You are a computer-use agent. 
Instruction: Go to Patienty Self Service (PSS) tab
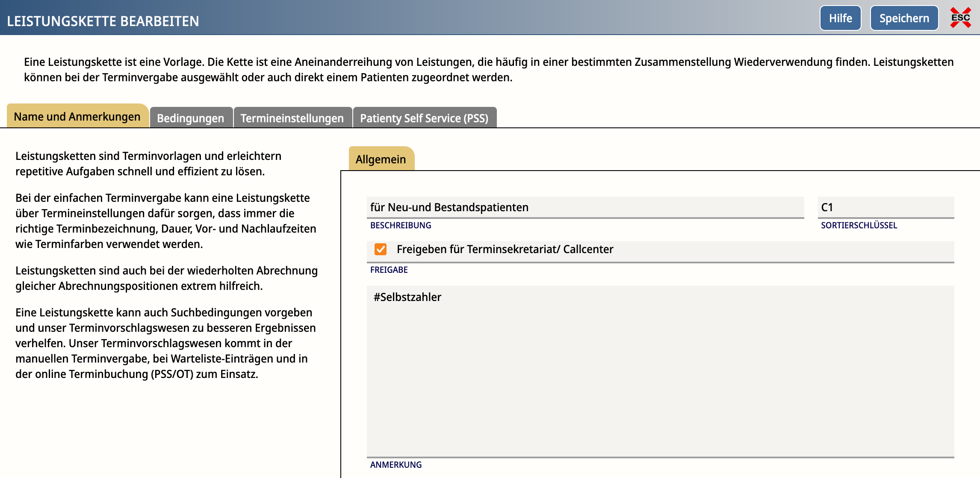click(424, 118)
